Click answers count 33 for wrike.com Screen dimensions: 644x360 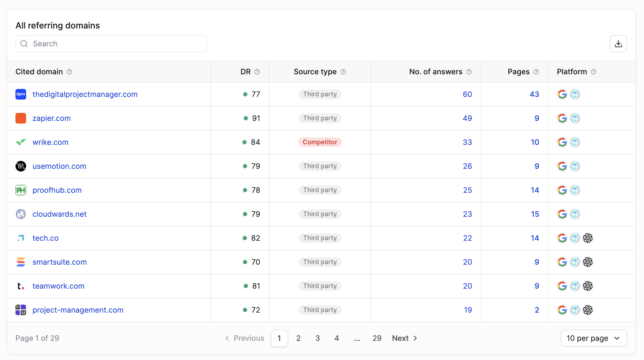(x=467, y=142)
